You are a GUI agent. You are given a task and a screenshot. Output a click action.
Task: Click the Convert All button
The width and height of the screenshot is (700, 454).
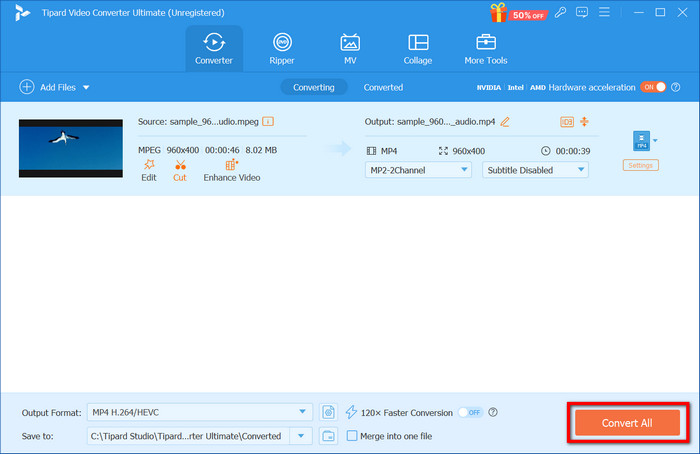[x=627, y=423]
